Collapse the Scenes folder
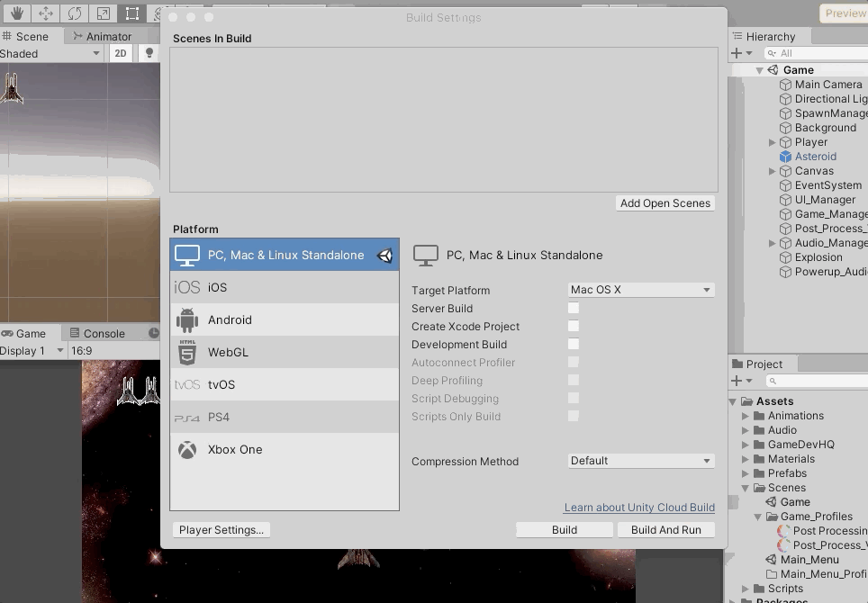 746,488
